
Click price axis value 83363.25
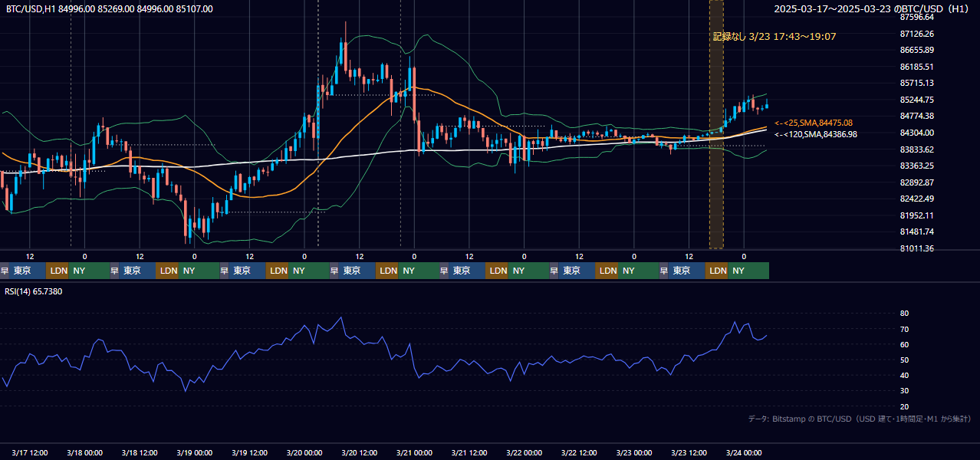(917, 166)
